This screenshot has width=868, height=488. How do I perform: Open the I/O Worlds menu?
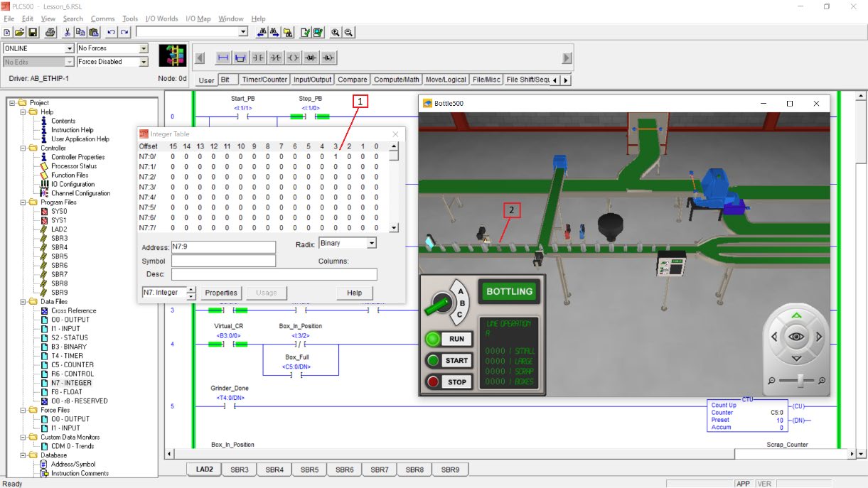[161, 18]
